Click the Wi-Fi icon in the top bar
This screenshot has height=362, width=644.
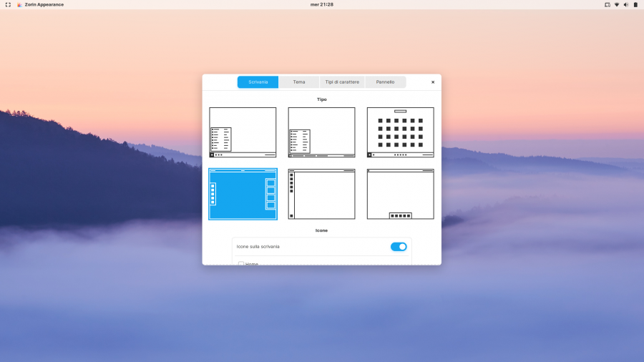(617, 4)
